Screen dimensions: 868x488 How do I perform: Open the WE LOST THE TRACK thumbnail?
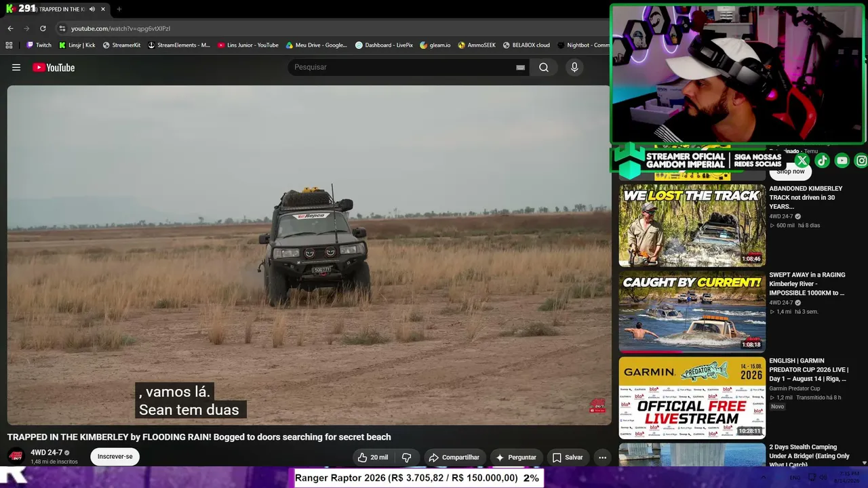click(x=692, y=226)
